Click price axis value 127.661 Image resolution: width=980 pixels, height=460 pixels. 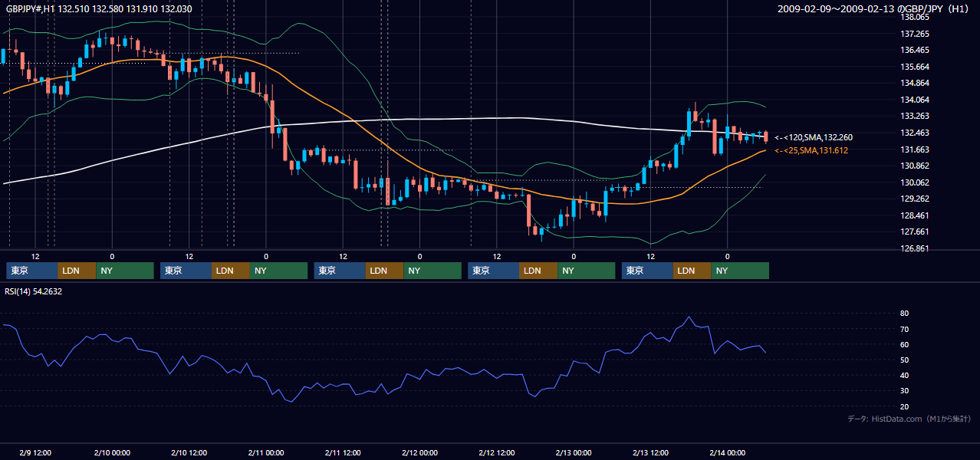coord(916,232)
